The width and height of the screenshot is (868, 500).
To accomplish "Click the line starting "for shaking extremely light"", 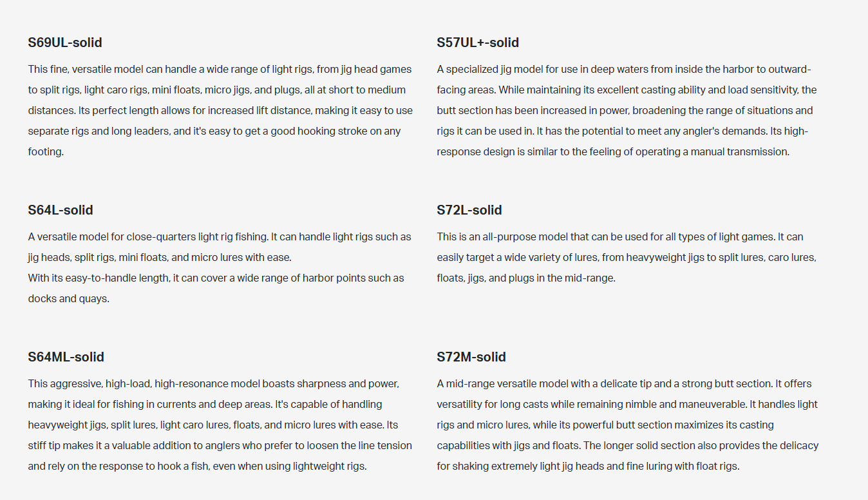I will tap(588, 466).
